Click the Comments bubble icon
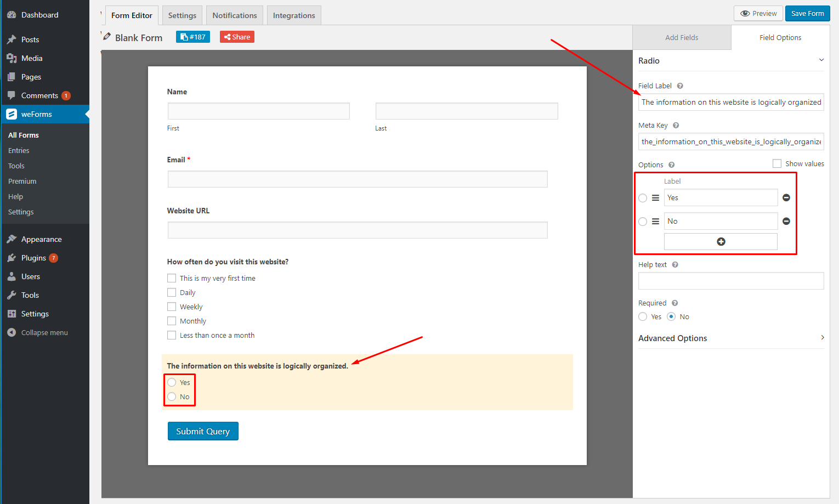This screenshot has height=504, width=839. (12, 95)
